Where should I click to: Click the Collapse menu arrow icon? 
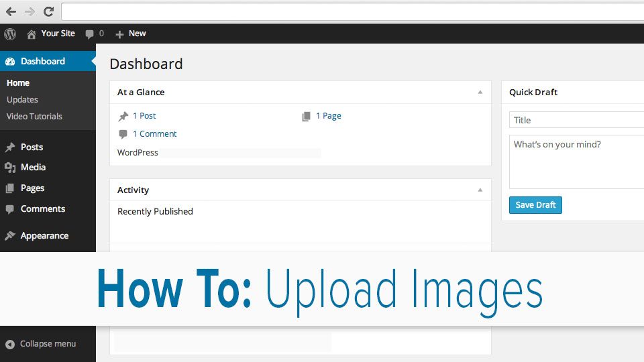[x=10, y=344]
